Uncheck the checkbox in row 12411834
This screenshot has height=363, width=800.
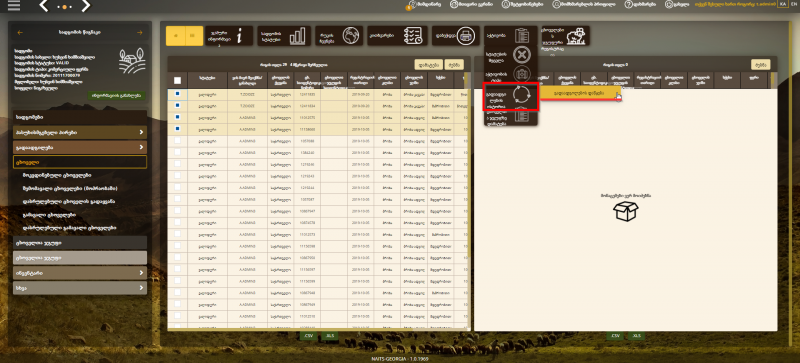pos(178,105)
